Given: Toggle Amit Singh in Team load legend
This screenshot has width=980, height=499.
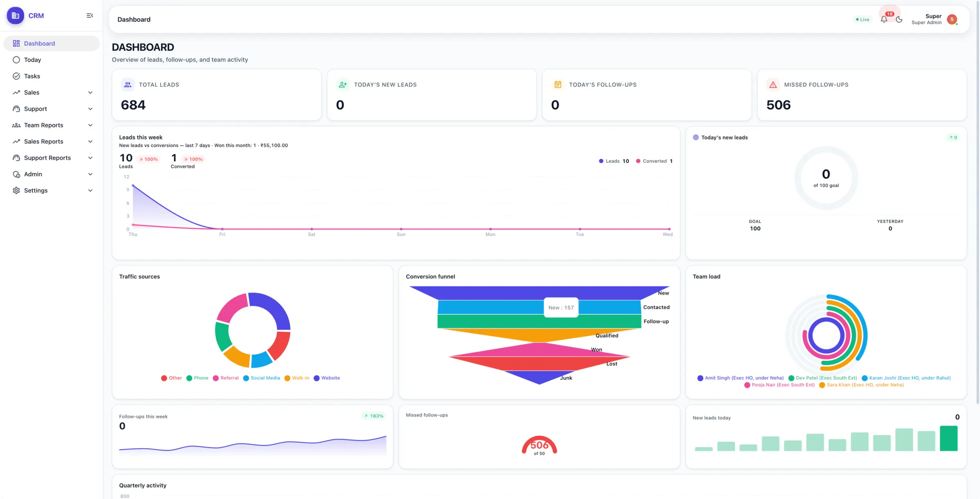Looking at the screenshot, I should (740, 378).
